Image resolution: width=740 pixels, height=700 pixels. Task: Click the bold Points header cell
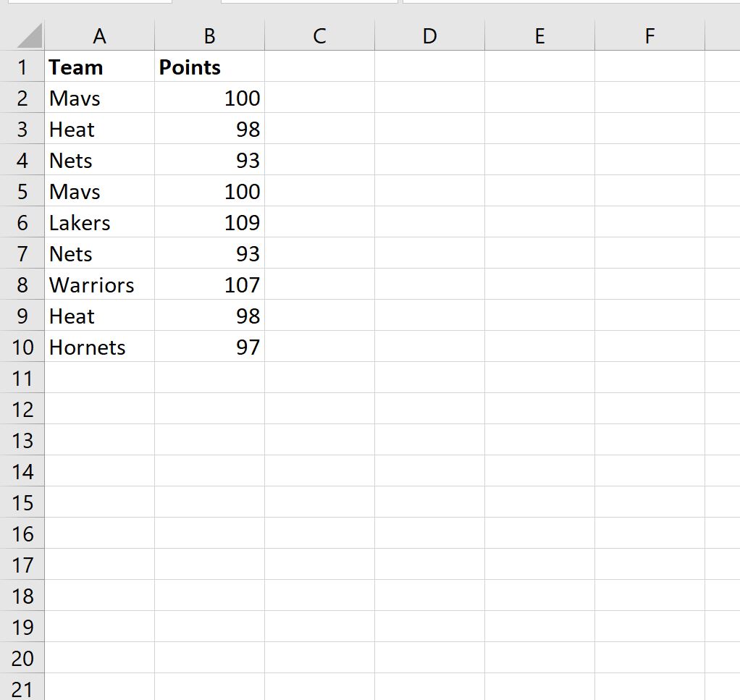209,67
